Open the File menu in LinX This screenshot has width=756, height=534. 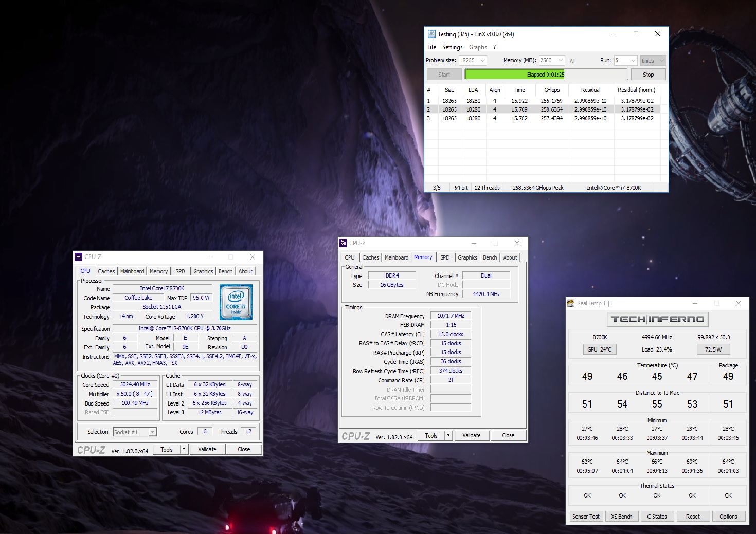[431, 47]
